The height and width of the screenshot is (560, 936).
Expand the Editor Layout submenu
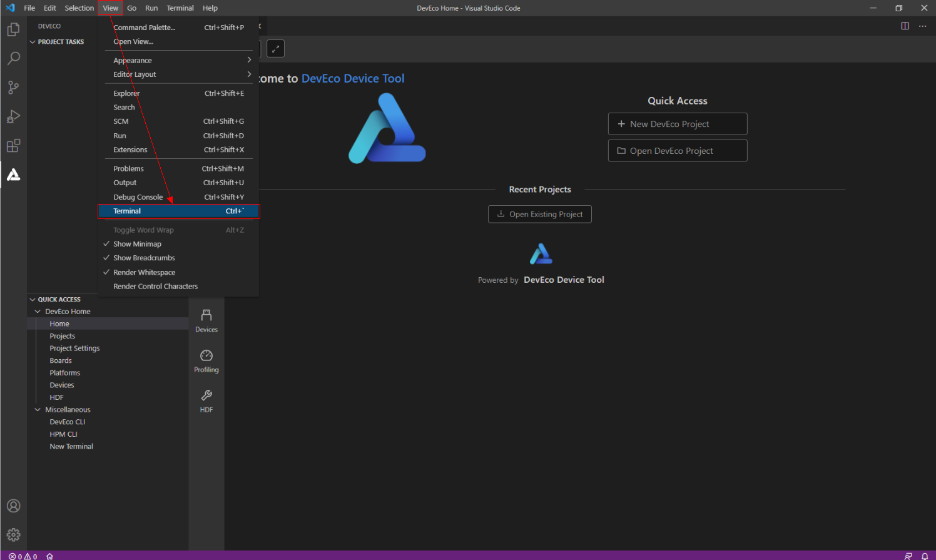tap(178, 74)
